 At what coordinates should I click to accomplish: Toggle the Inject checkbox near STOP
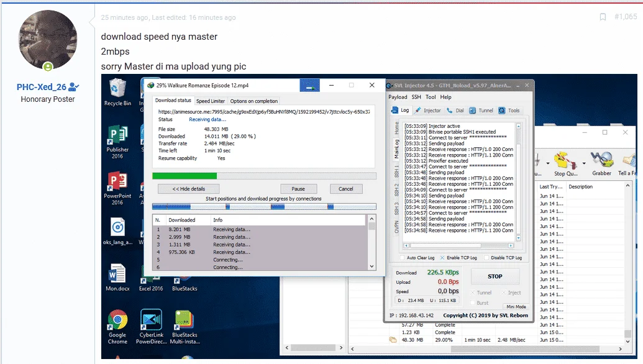504,293
